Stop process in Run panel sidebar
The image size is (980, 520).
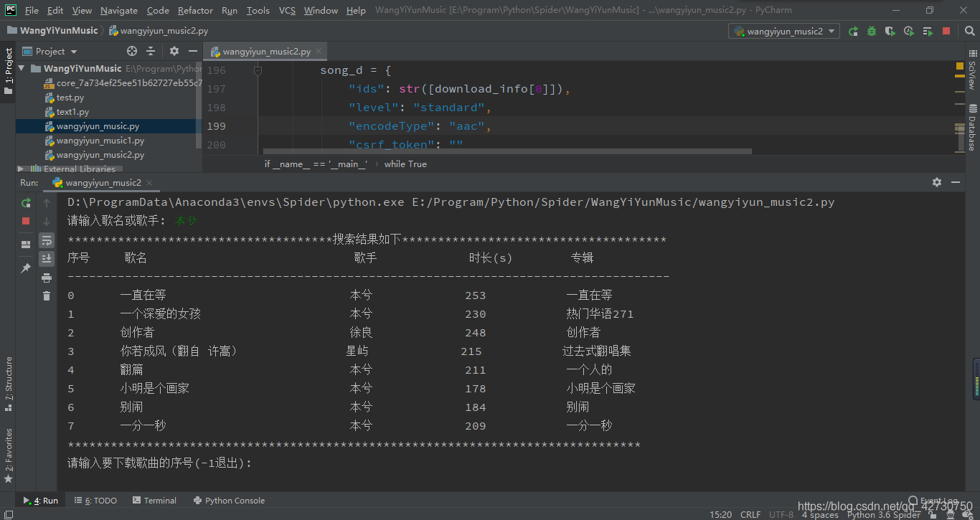[26, 221]
